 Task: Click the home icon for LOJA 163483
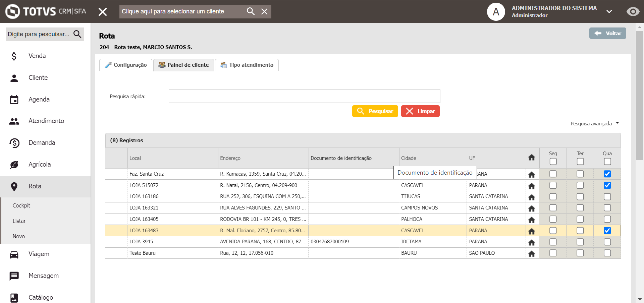[x=532, y=231]
